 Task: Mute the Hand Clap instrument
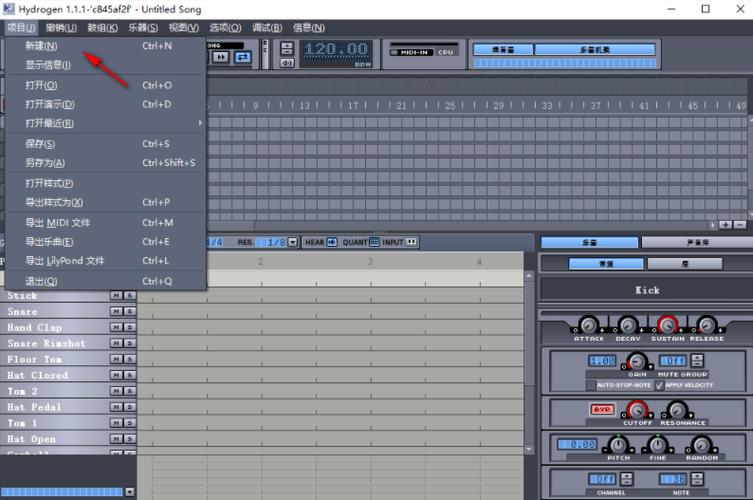pos(116,327)
